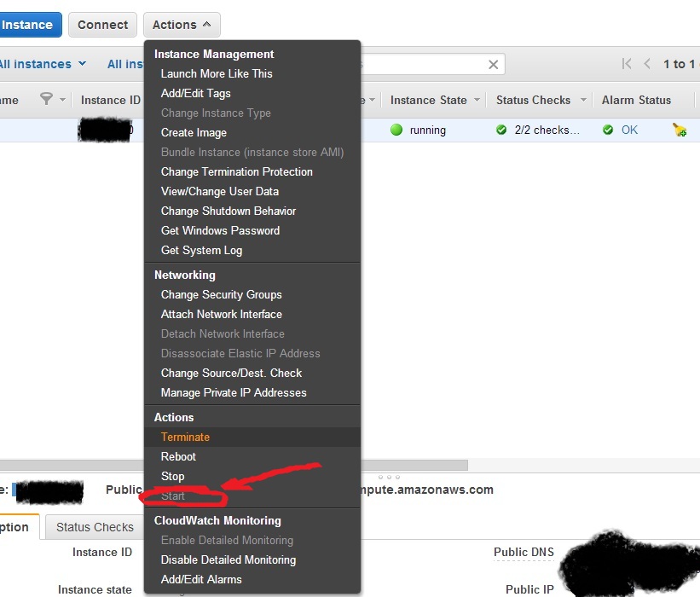Click the Connect button

tap(102, 25)
